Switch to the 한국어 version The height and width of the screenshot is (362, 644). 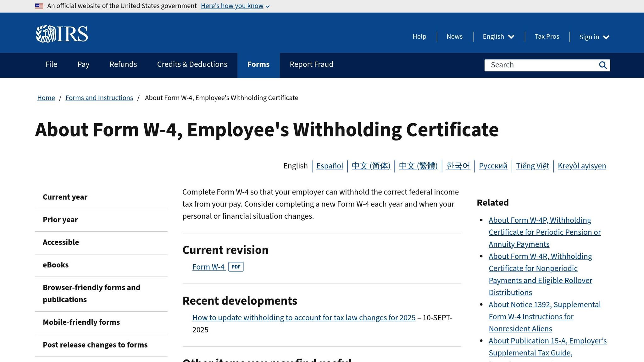[x=458, y=166]
